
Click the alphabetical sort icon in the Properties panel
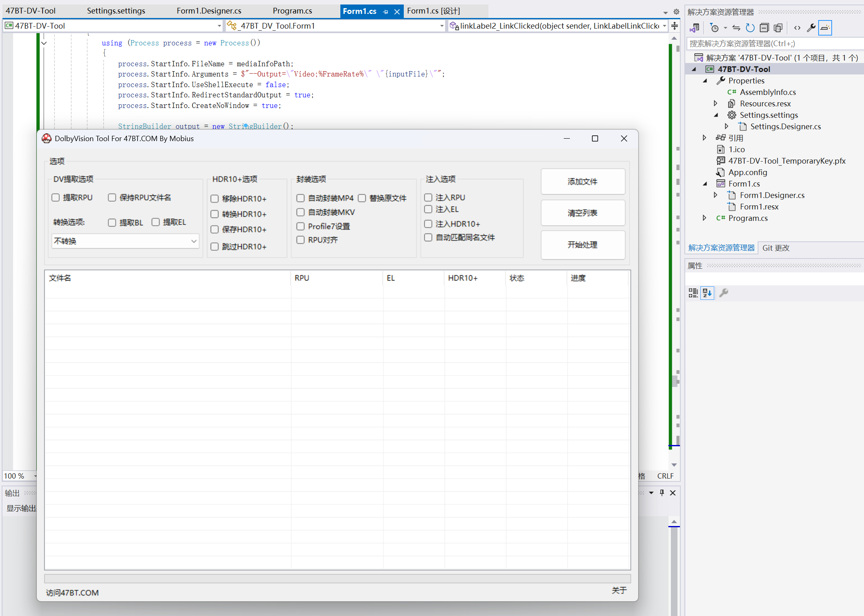coord(707,293)
